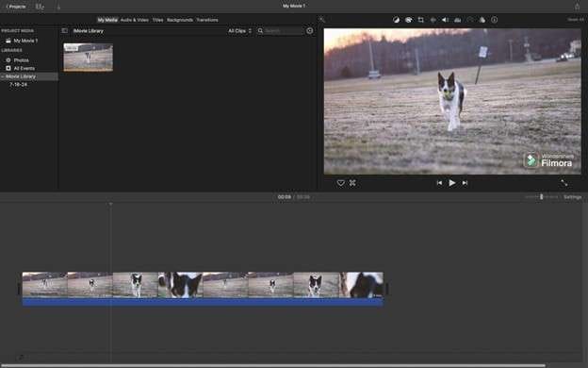Switch to the My Media tab
The width and height of the screenshot is (588, 368).
[107, 20]
